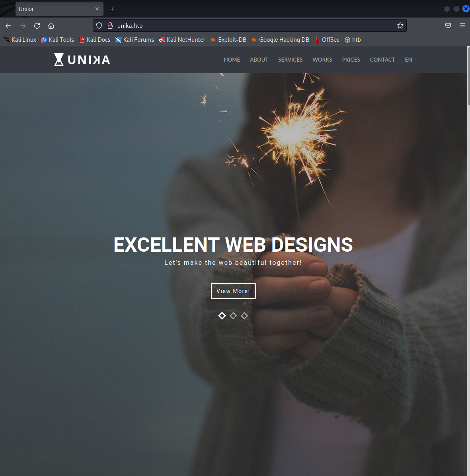The image size is (470, 476).
Task: Bookmark this page with the star icon
Action: [x=400, y=25]
